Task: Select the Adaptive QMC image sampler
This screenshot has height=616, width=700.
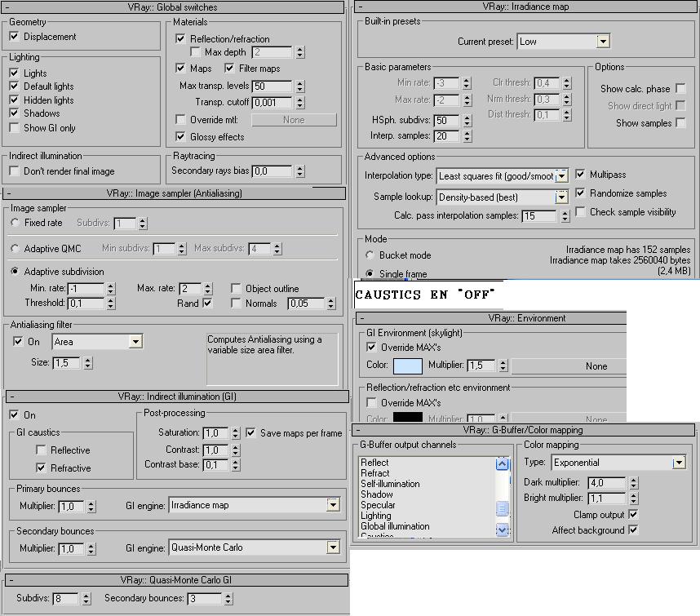Action: pyautogui.click(x=15, y=248)
